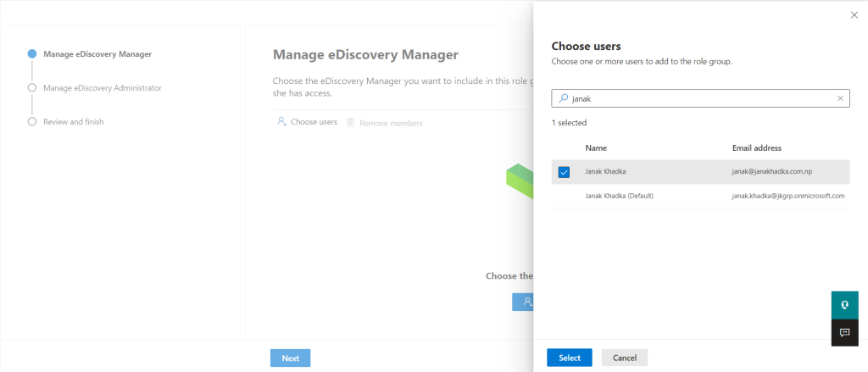Confirm with the Select button
Screen dimensions: 868x372
click(x=570, y=358)
